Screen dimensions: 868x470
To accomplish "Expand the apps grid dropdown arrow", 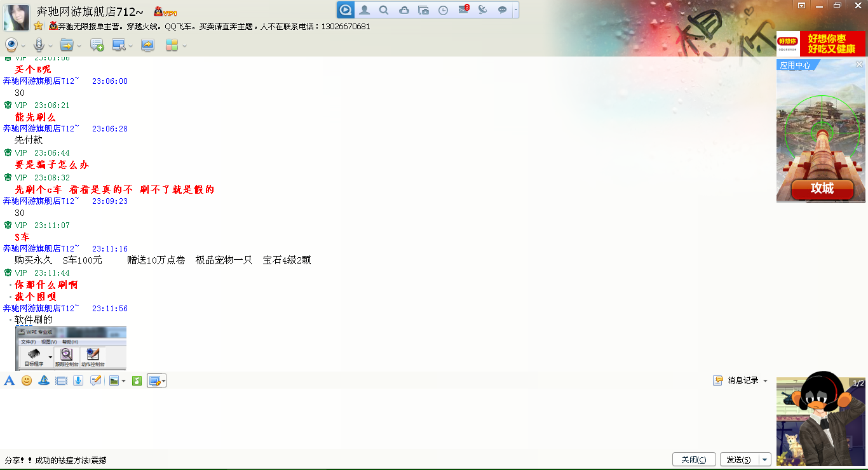I will click(x=185, y=46).
